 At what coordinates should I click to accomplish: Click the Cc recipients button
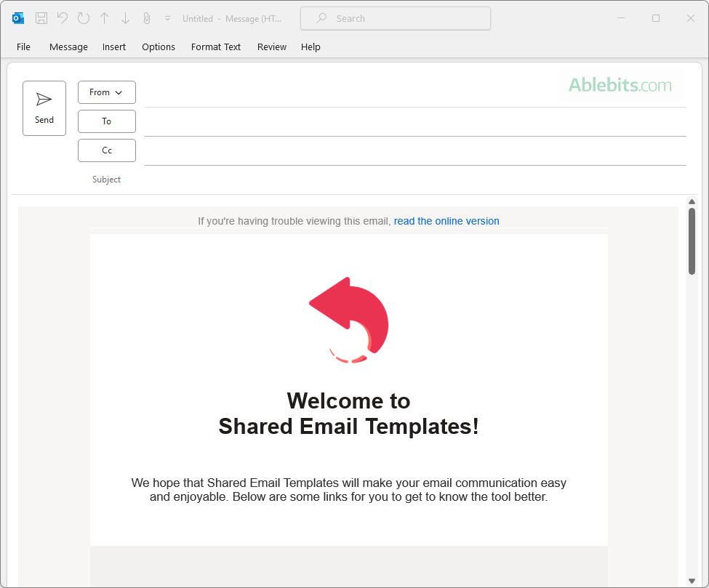(x=107, y=150)
